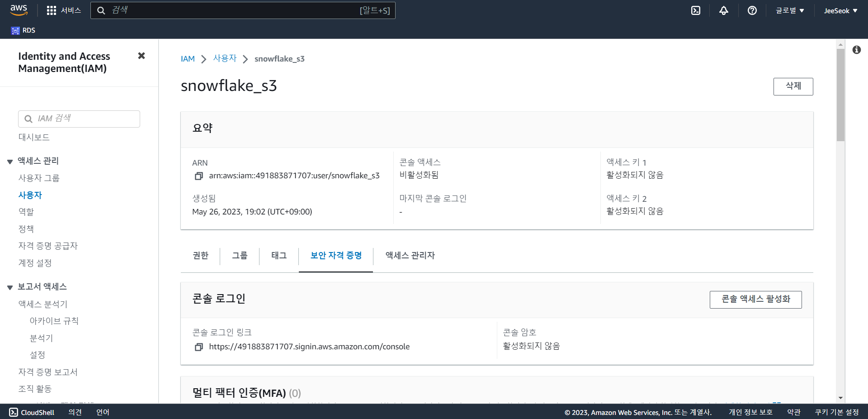Screen dimensions: 868x419
Task: Open the JeeSeok account menu
Action: tap(840, 10)
